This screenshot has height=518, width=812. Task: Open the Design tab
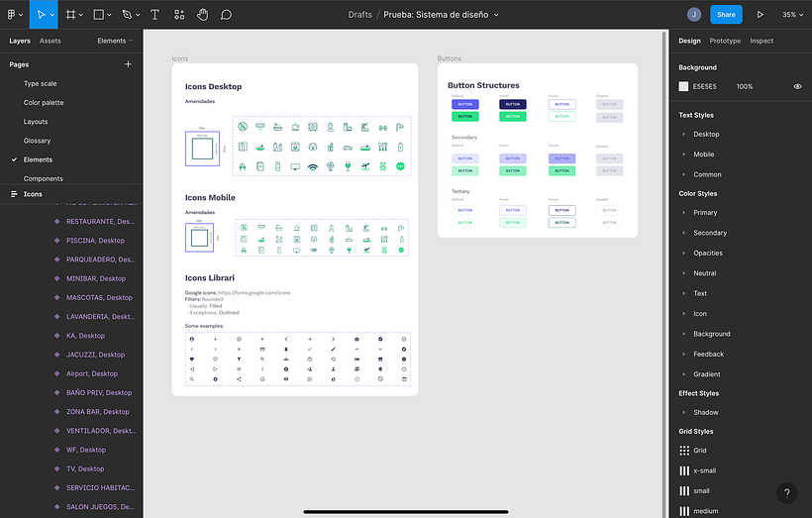689,41
